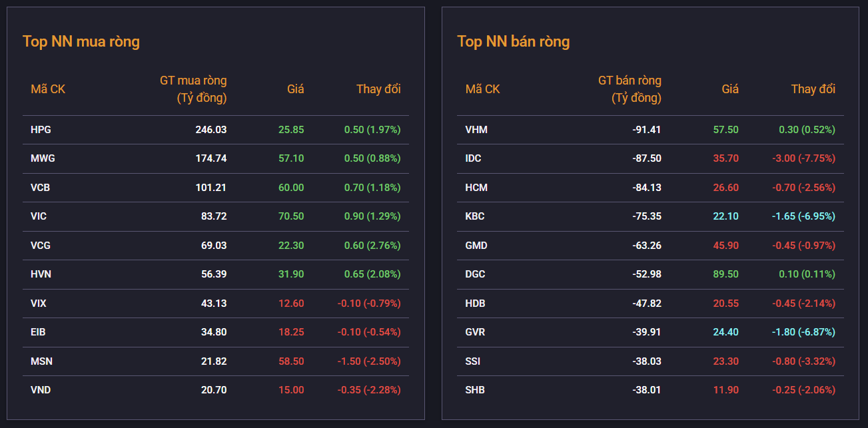Click MWG net buy value 174.74
This screenshot has height=428, width=868.
(x=211, y=158)
